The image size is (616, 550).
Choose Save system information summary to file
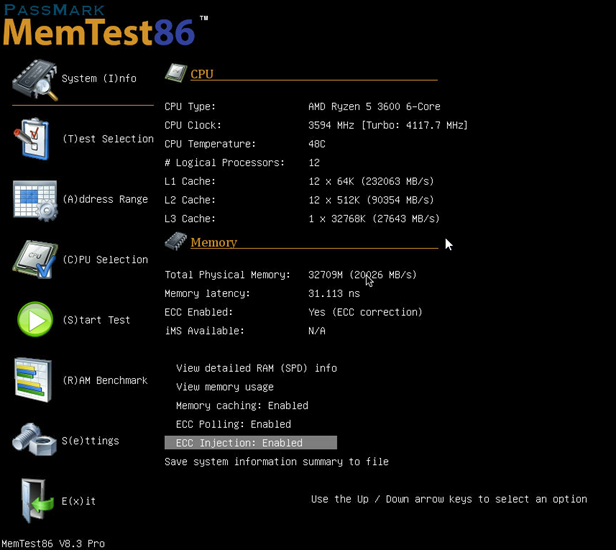(277, 462)
